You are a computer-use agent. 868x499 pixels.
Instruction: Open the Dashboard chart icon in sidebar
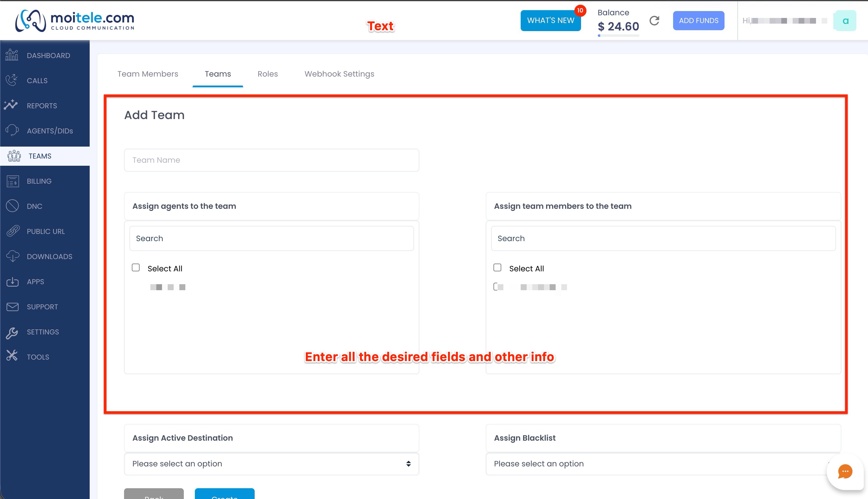click(x=12, y=55)
